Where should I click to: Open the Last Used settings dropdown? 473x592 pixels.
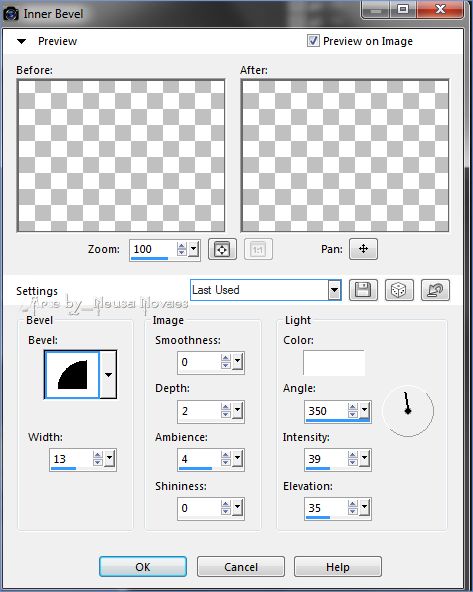[334, 290]
